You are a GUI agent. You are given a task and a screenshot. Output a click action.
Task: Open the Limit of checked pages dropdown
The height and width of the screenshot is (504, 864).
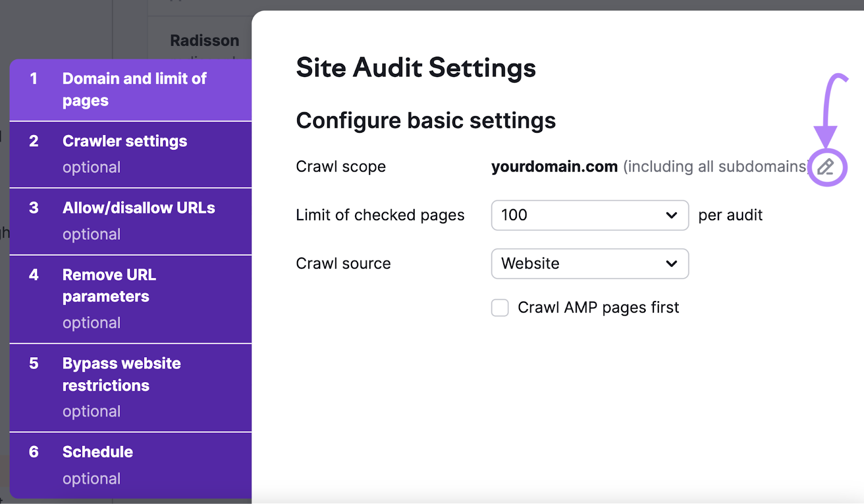coord(589,215)
